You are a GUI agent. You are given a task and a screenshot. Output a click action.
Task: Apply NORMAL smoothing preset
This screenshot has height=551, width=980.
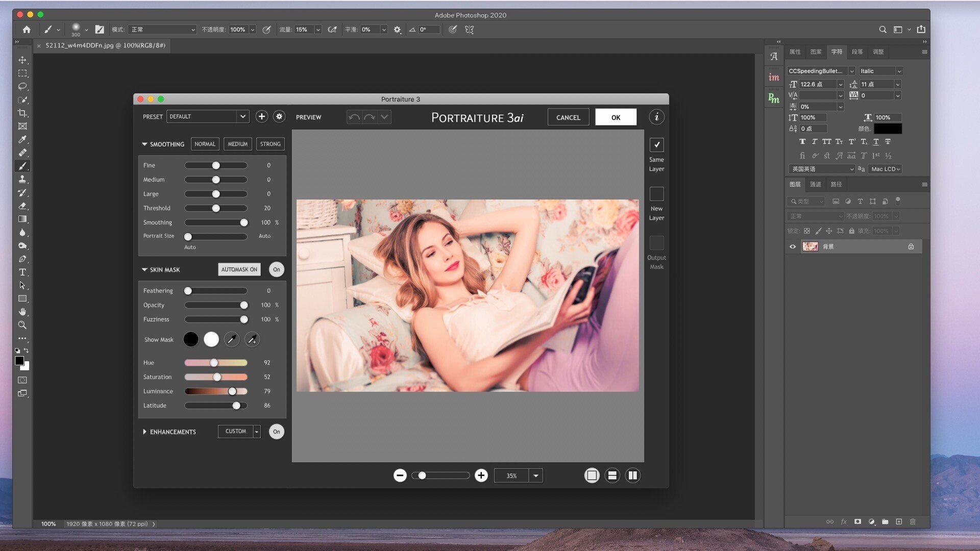click(205, 144)
